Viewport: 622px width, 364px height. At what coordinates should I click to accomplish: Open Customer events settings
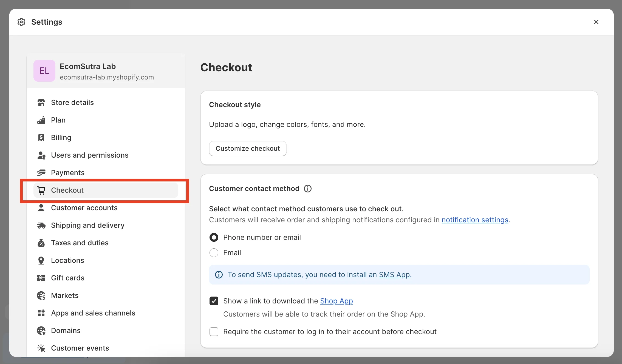pyautogui.click(x=106, y=348)
